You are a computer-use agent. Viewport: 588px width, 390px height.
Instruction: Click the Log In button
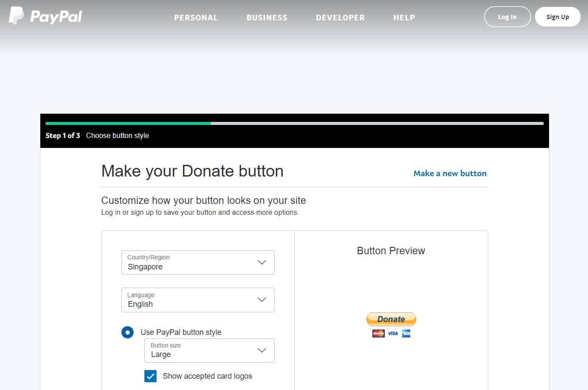point(507,17)
